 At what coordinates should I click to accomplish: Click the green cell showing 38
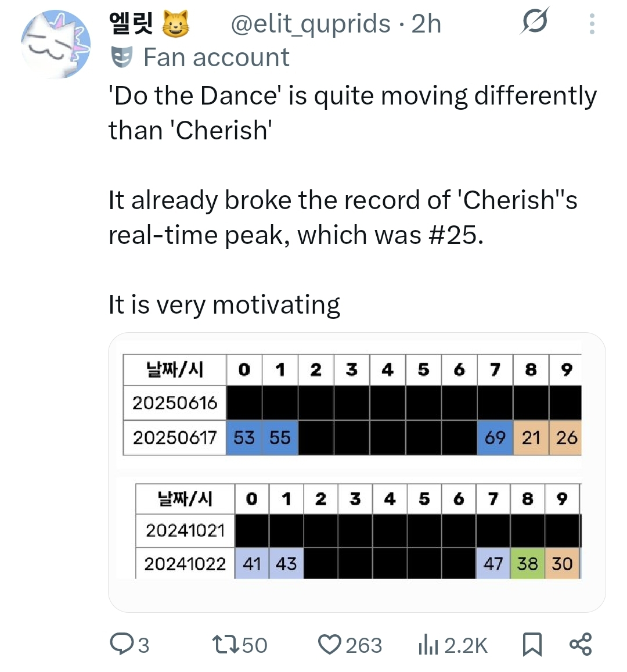click(528, 563)
